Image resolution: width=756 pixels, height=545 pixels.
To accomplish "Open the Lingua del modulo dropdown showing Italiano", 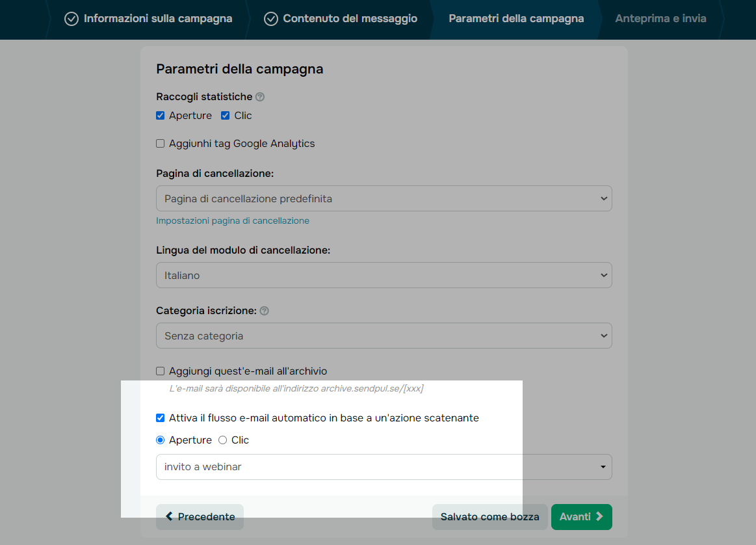I will 384,275.
